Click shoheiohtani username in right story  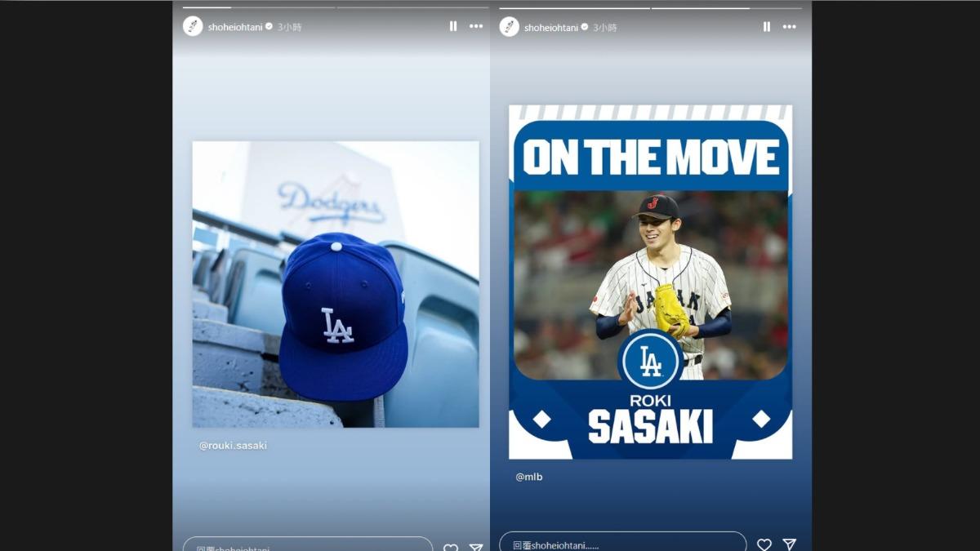coord(551,28)
